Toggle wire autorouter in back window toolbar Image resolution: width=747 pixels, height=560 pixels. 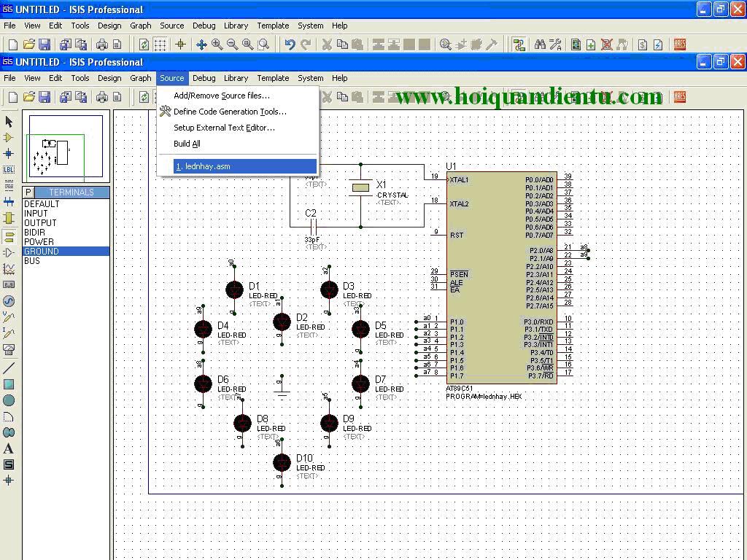tap(519, 44)
